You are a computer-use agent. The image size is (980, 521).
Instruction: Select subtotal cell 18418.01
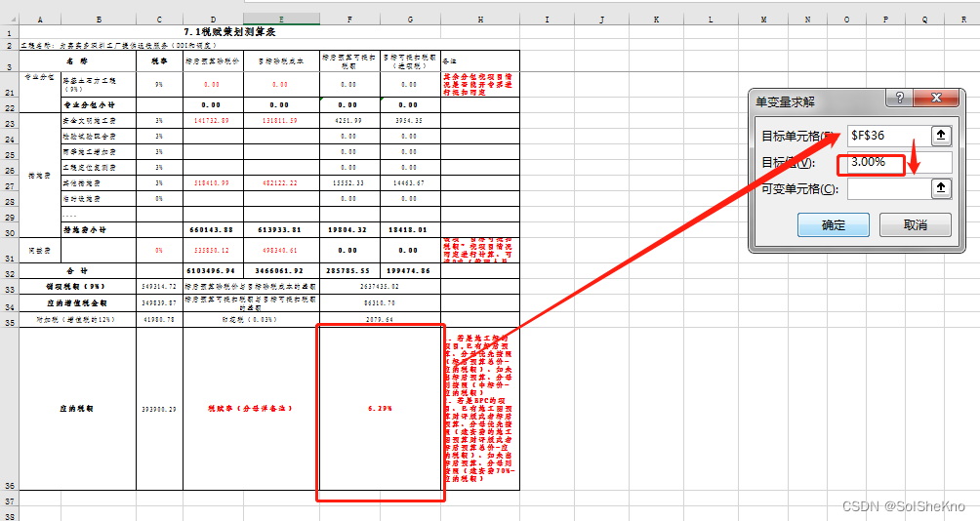point(410,230)
